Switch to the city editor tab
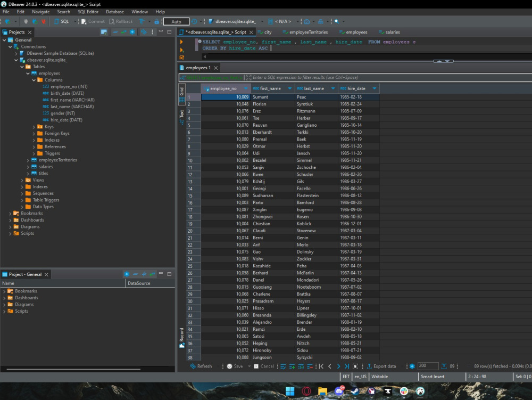Screen dimensions: 532x400 coord(264,32)
